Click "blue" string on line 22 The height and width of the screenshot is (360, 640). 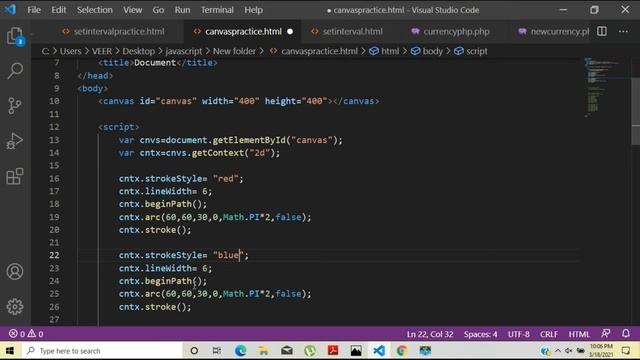click(x=228, y=255)
